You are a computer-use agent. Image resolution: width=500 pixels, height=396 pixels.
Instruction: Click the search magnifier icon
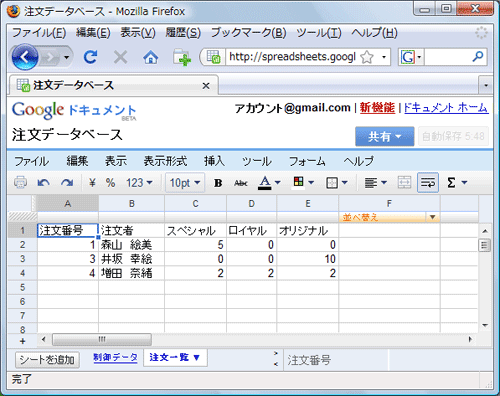[x=478, y=57]
